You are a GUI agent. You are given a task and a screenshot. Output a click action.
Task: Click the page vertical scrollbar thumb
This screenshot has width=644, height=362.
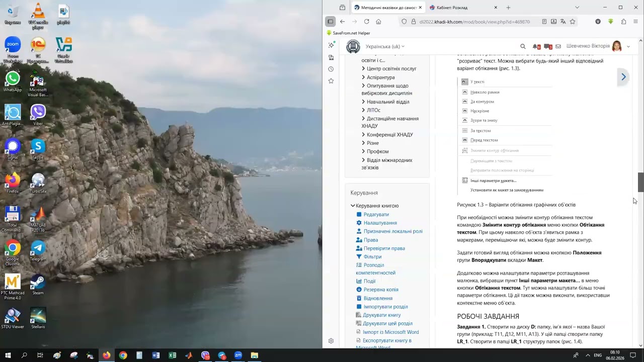tap(640, 182)
